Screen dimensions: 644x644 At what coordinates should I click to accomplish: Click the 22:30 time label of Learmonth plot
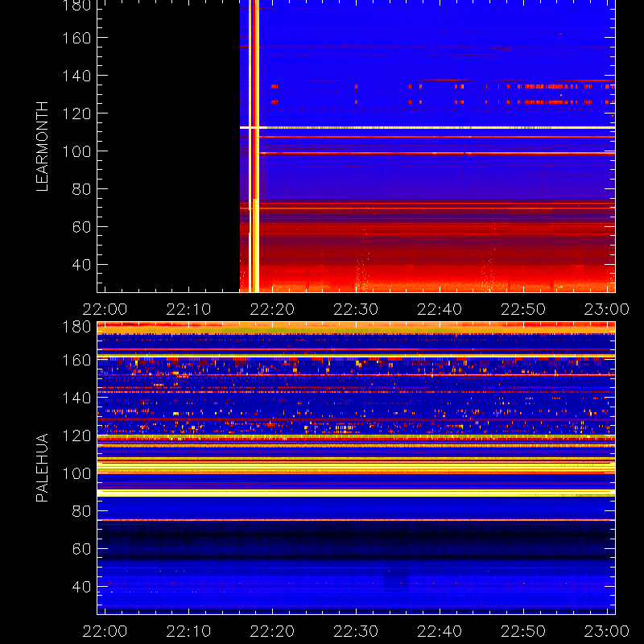tap(356, 309)
